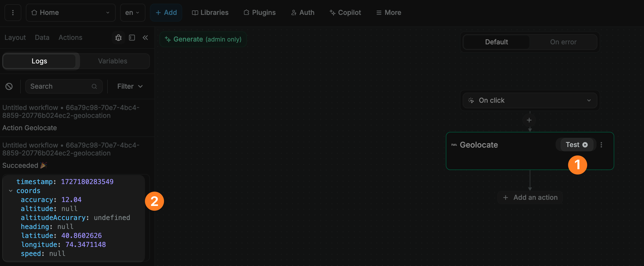Click Add an action button
The width and height of the screenshot is (644, 266).
click(x=530, y=198)
